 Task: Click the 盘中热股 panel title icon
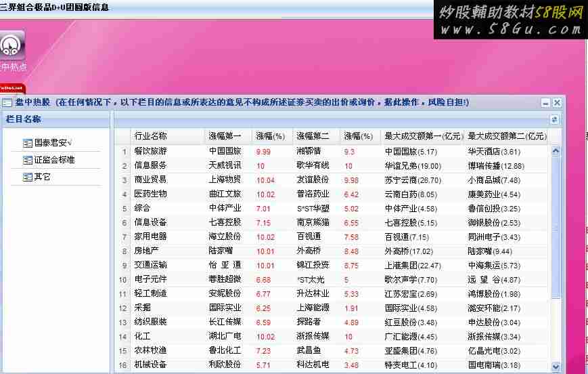coord(7,102)
